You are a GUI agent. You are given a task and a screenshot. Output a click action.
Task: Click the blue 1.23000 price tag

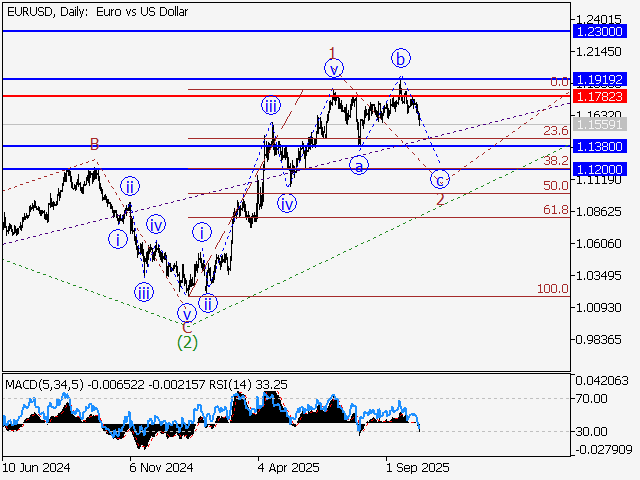tap(601, 32)
